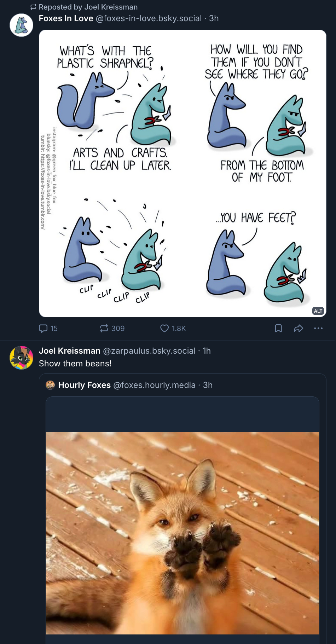Click the Hourly Foxes quoted author name
Viewport: 336px width, 644px height.
point(84,385)
